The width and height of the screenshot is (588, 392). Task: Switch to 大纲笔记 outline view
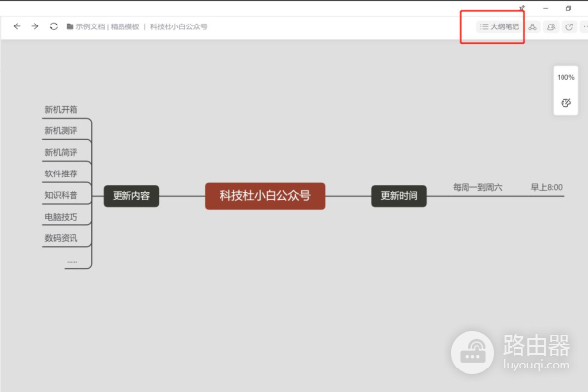[500, 26]
